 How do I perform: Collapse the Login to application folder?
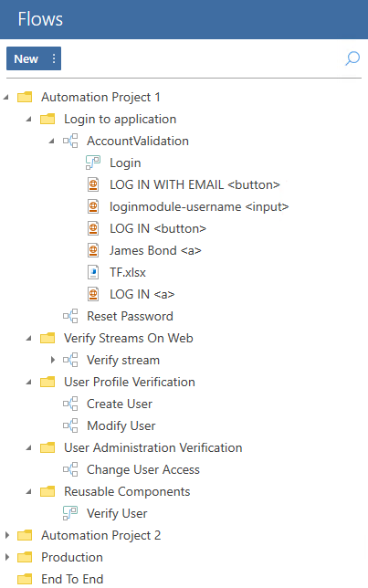tap(29, 120)
